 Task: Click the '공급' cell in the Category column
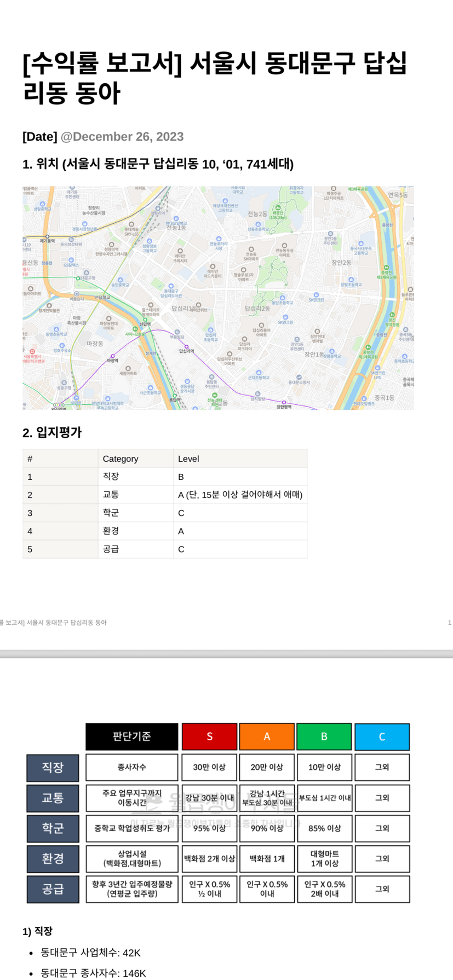click(x=136, y=549)
